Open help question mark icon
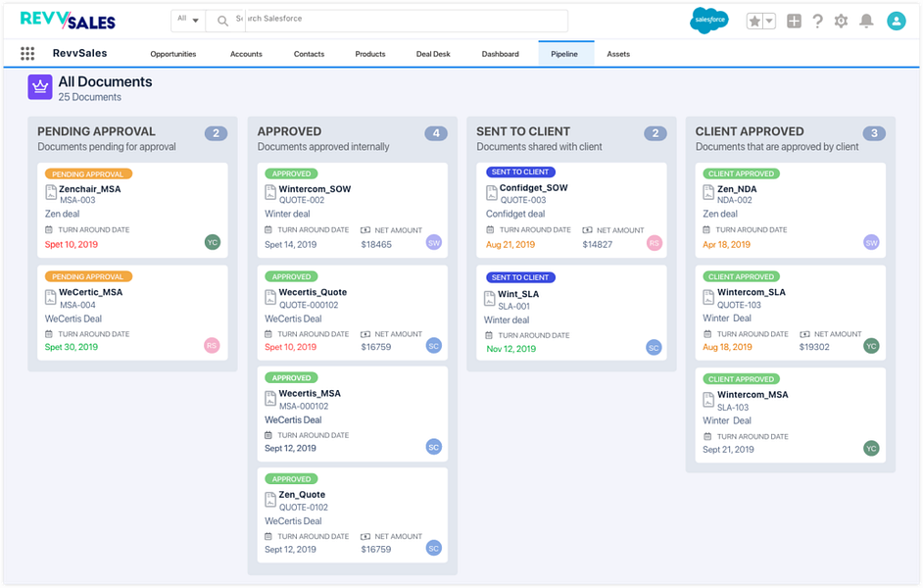This screenshot has height=588, width=923. click(817, 22)
